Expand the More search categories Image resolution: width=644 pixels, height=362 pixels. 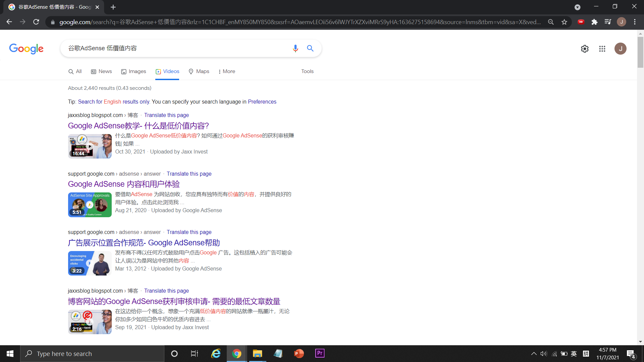coord(227,71)
